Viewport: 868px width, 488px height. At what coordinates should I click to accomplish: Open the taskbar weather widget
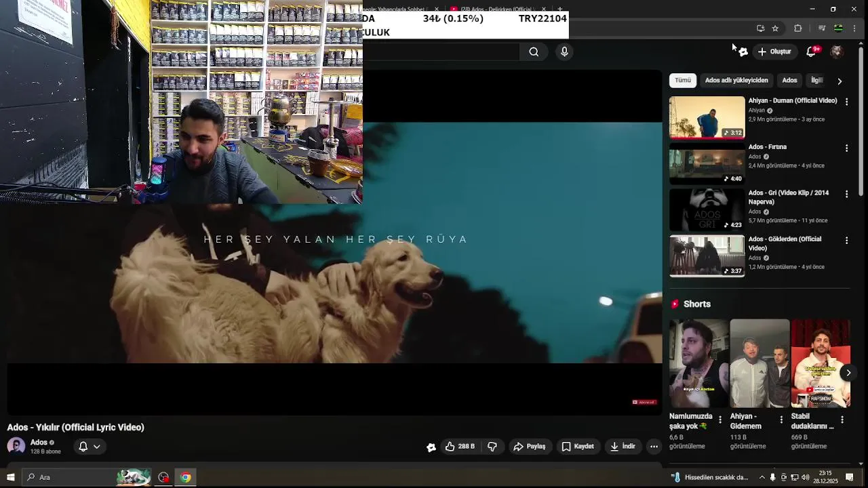point(711,477)
